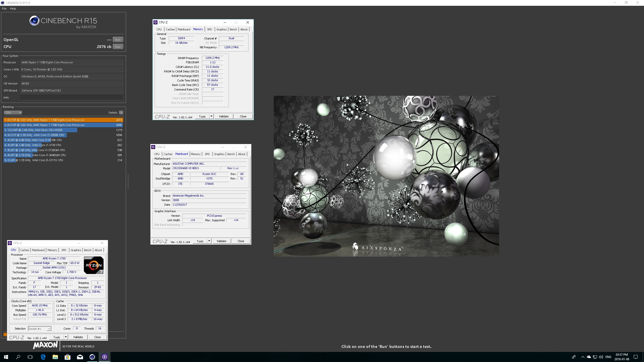Open the Windows Start menu
Image resolution: width=644 pixels, height=362 pixels.
(6, 357)
